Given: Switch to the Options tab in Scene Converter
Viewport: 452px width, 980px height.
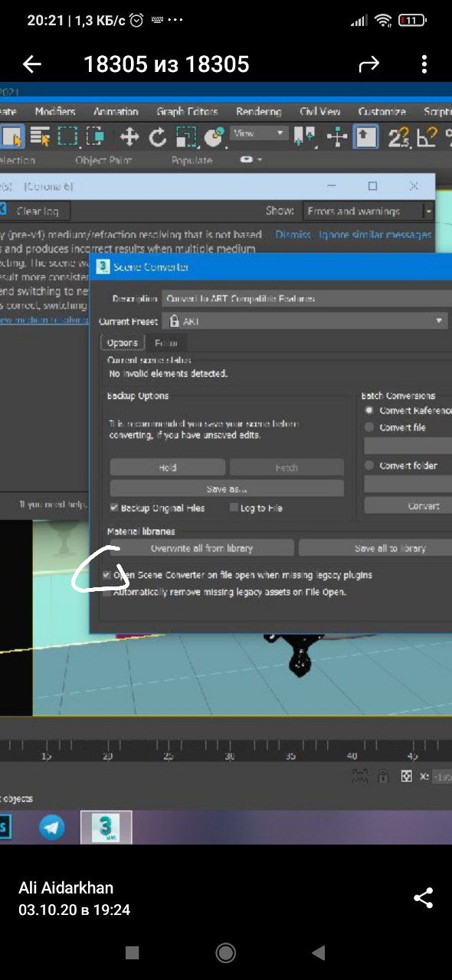Looking at the screenshot, I should pyautogui.click(x=123, y=343).
